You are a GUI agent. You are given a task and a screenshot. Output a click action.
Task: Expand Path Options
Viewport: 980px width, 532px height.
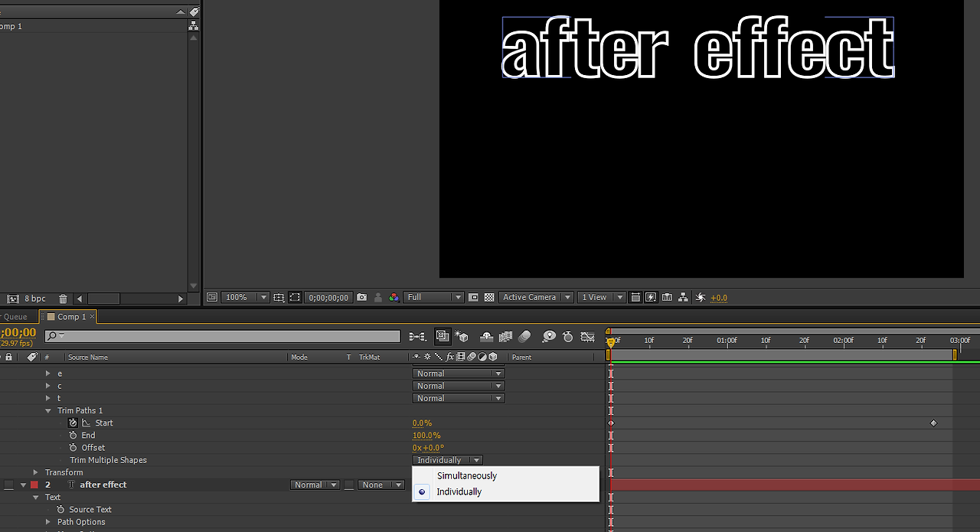tap(47, 522)
